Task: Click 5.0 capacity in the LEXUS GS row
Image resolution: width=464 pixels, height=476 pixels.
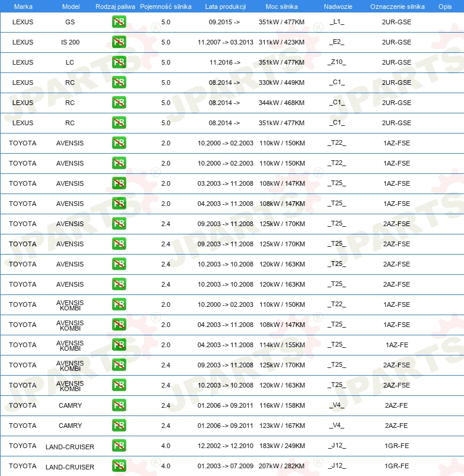Action: click(166, 22)
